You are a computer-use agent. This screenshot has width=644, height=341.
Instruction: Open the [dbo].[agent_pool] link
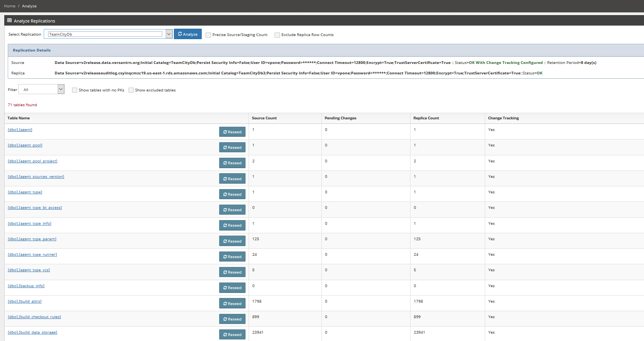25,145
